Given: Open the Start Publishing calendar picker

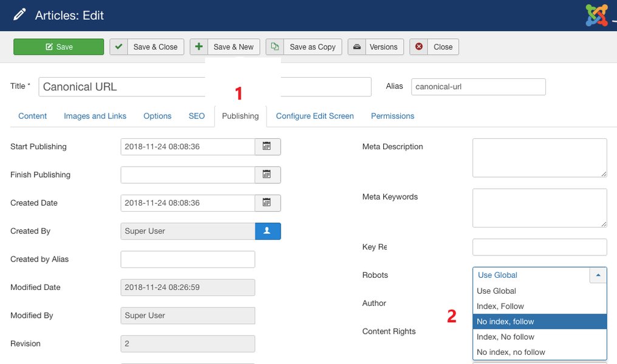Looking at the screenshot, I should pyautogui.click(x=268, y=147).
